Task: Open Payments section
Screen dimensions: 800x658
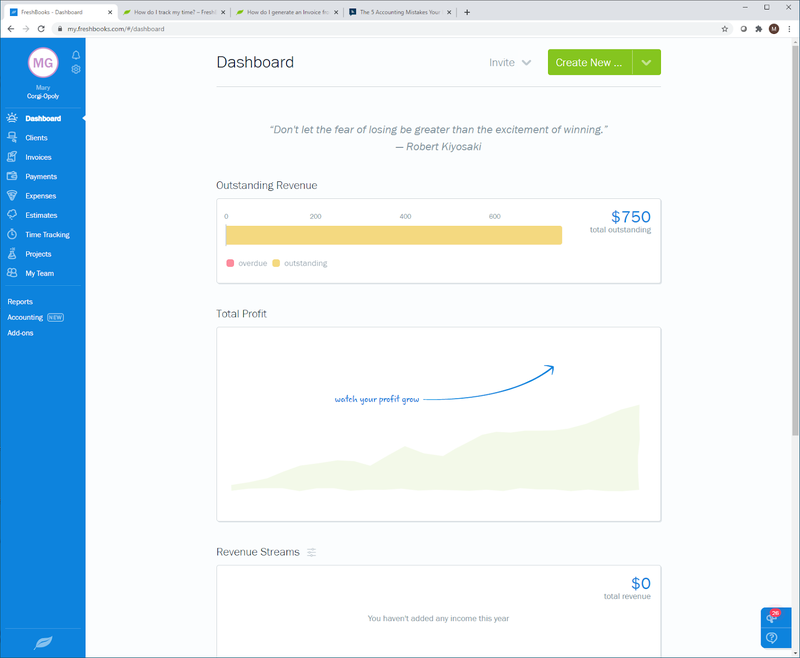Action: (41, 176)
